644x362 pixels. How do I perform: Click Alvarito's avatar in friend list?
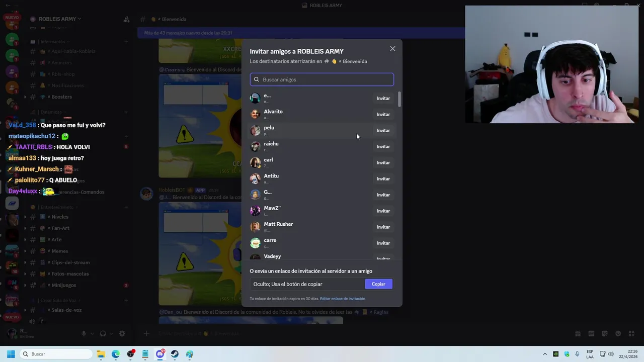[255, 114]
